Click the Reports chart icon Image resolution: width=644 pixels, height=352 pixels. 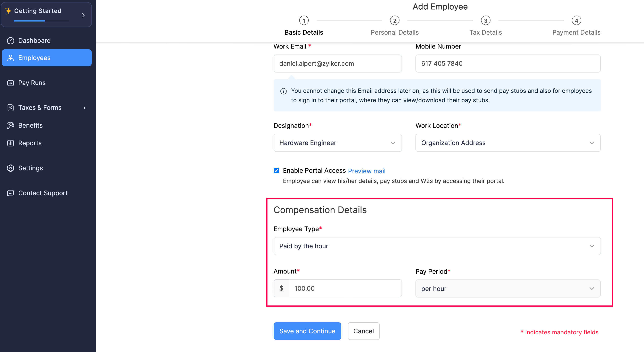[x=10, y=143]
